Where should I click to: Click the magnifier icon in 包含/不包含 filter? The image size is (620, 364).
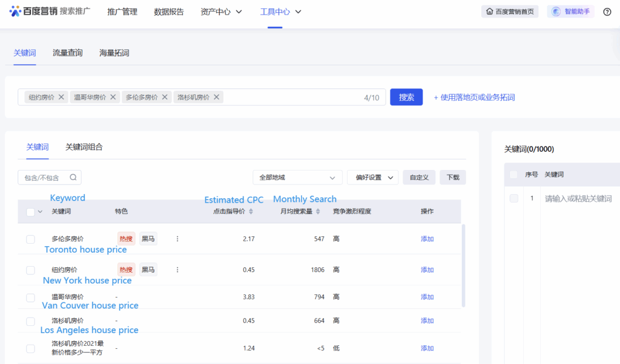[x=73, y=177]
